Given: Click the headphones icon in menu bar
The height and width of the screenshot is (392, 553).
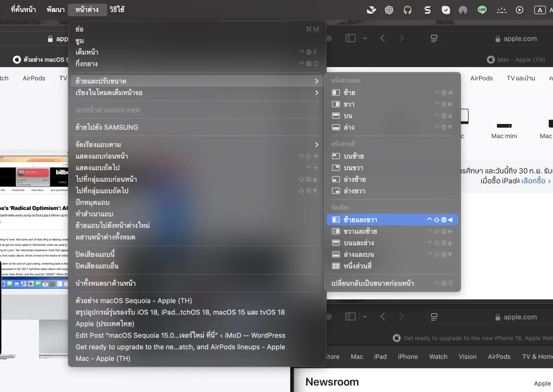Looking at the screenshot, I should click(408, 10).
